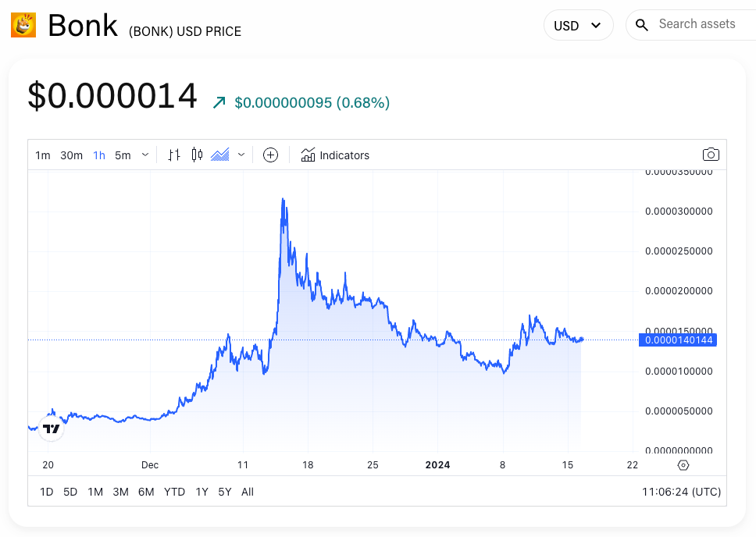Click the green up-arrow trend icon
Screen dimensions: 756x537
tap(219, 102)
